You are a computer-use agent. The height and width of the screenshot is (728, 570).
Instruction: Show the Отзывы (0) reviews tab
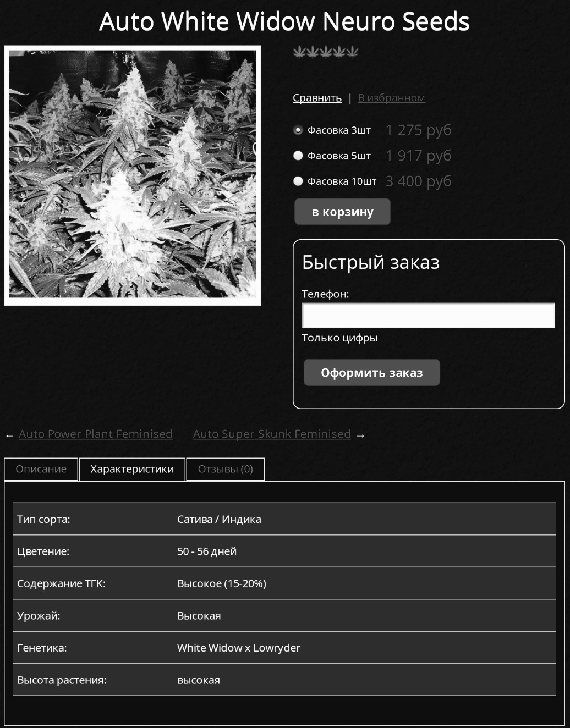click(x=226, y=469)
